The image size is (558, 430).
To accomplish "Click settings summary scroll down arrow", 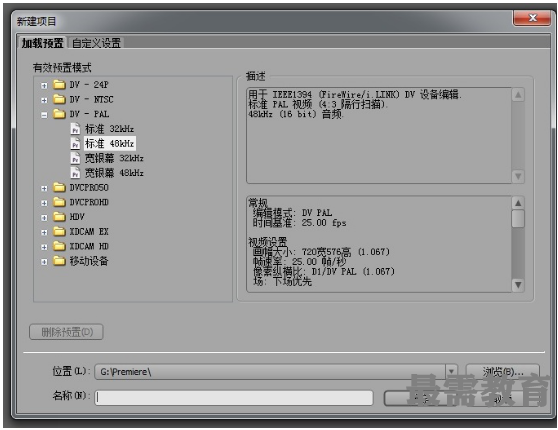I will (x=518, y=285).
